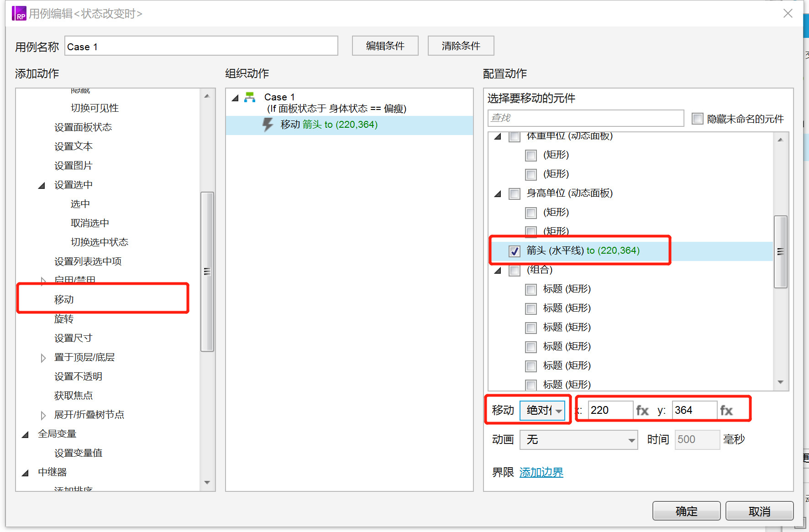This screenshot has height=532, width=809.
Task: Select the 旋转 action
Action: [x=64, y=319]
